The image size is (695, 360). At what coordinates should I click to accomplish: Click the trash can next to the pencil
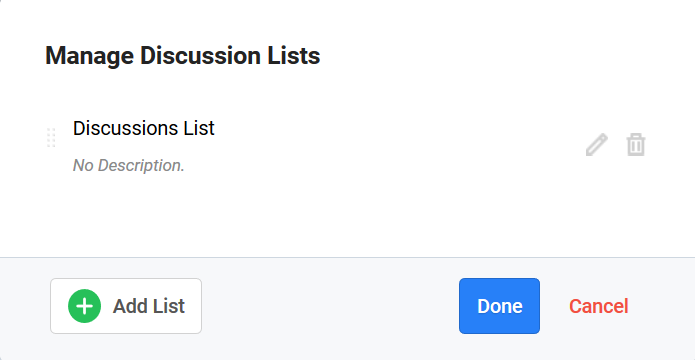tap(636, 145)
